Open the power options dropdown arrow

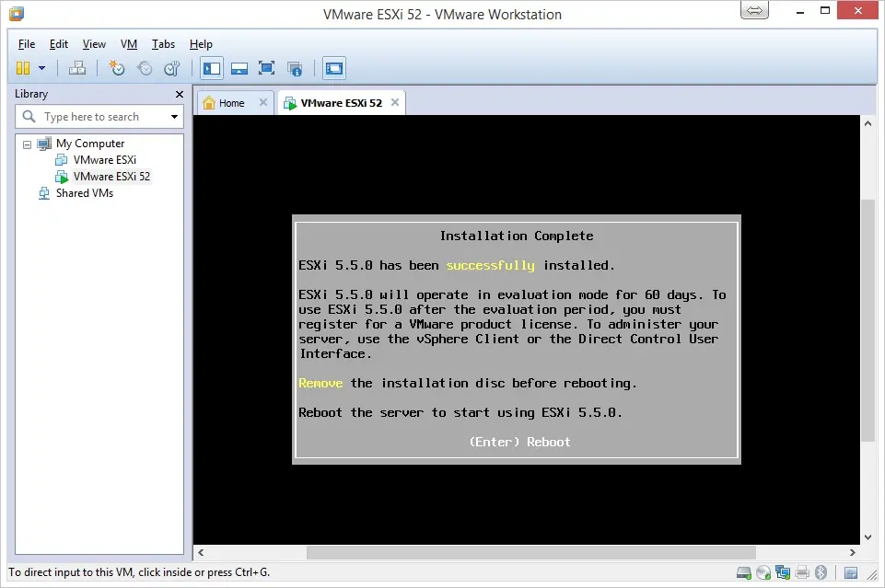(41, 68)
